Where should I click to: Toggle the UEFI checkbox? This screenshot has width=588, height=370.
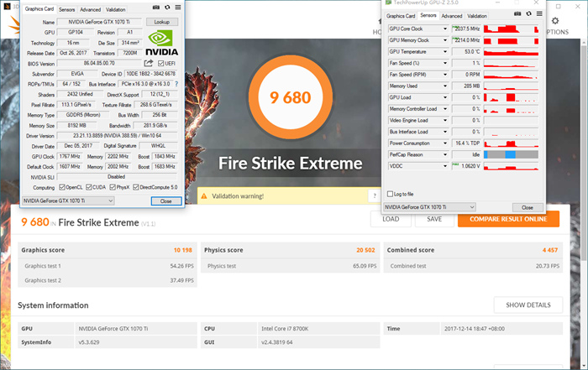click(x=160, y=62)
